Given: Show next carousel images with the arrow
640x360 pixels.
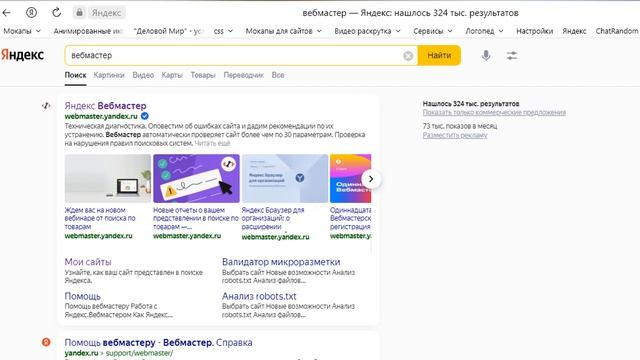Looking at the screenshot, I should click(371, 179).
